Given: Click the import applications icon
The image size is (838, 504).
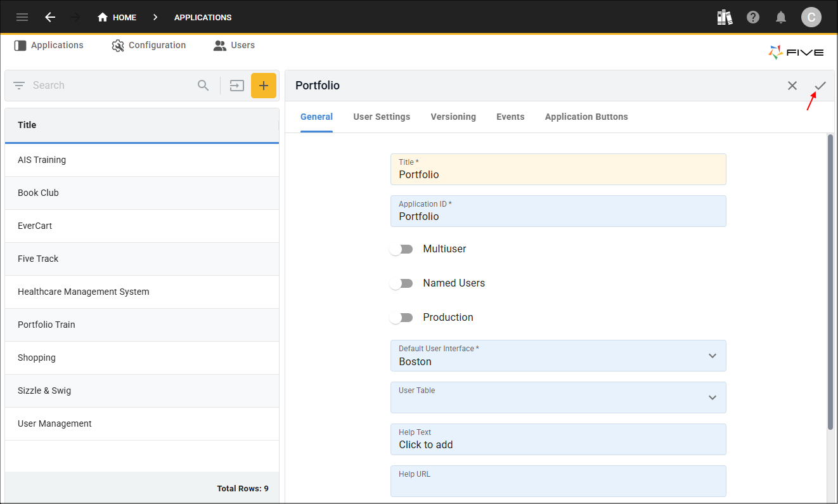Looking at the screenshot, I should 237,86.
